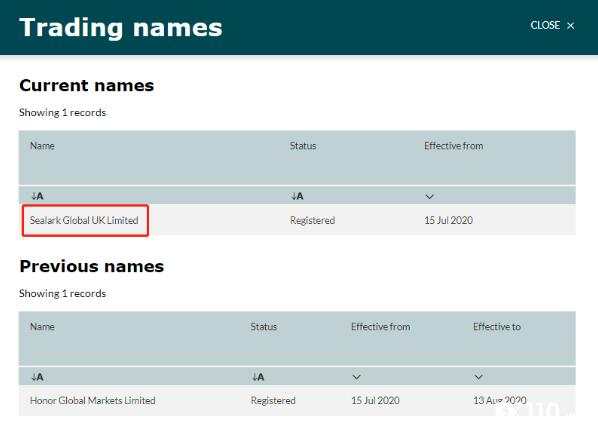
Task: Sort Previous names by Status alphabetically
Action: [x=258, y=377]
